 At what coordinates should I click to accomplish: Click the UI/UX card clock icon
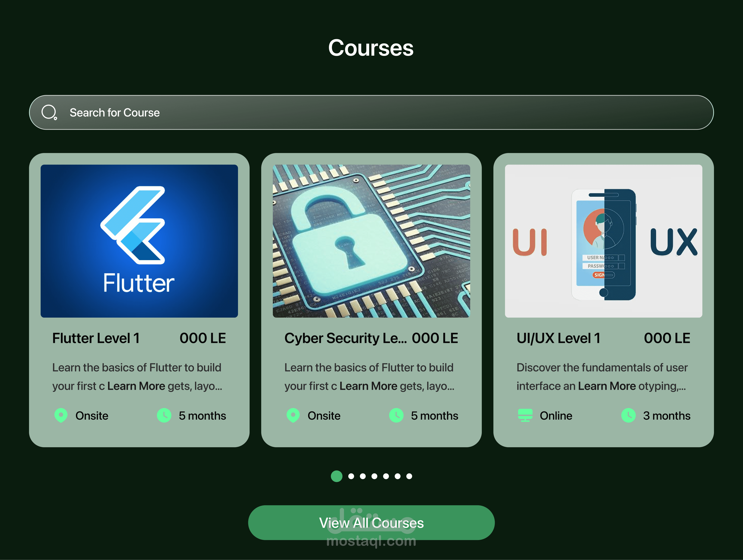click(x=628, y=415)
